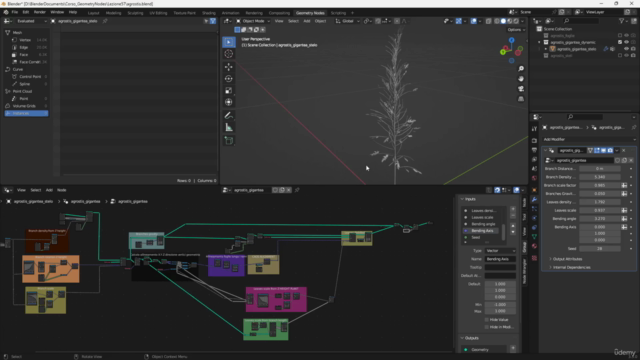Screen dimensions: 640x360
Task: Select the Add Cube tool in viewport
Action: (x=229, y=141)
